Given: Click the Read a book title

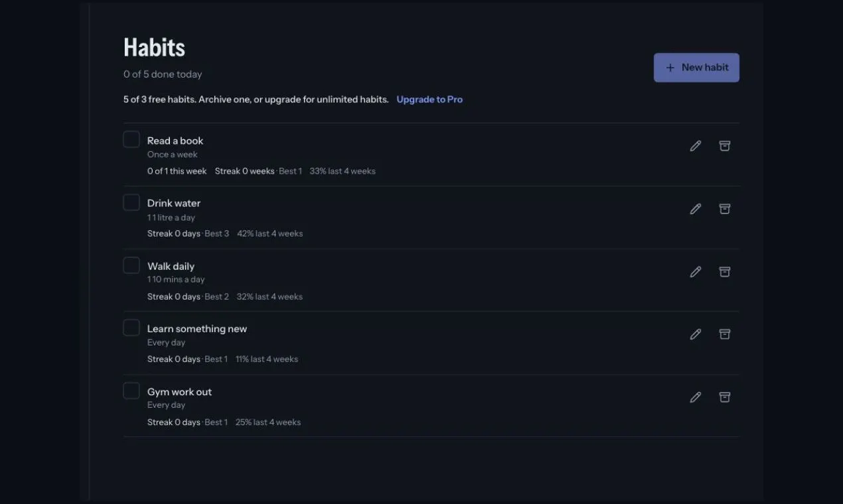Looking at the screenshot, I should (x=175, y=141).
